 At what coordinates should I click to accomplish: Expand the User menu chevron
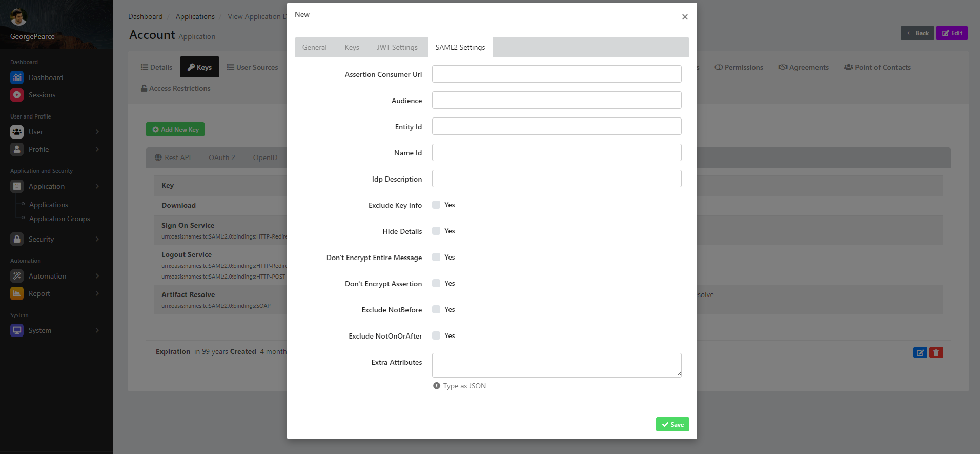pyautogui.click(x=97, y=132)
